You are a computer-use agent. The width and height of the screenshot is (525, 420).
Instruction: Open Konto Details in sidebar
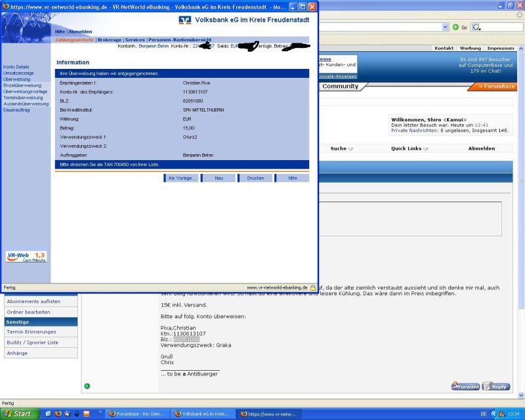(x=16, y=67)
